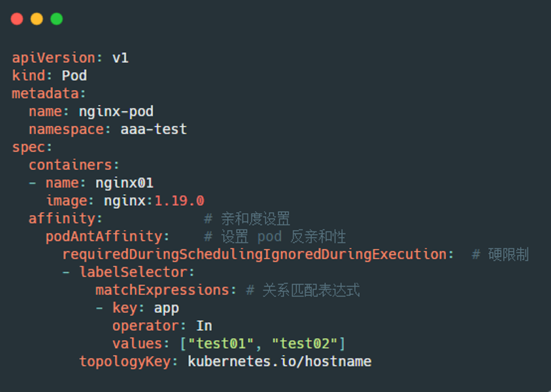Click the nginx-pod name value

[x=116, y=112]
